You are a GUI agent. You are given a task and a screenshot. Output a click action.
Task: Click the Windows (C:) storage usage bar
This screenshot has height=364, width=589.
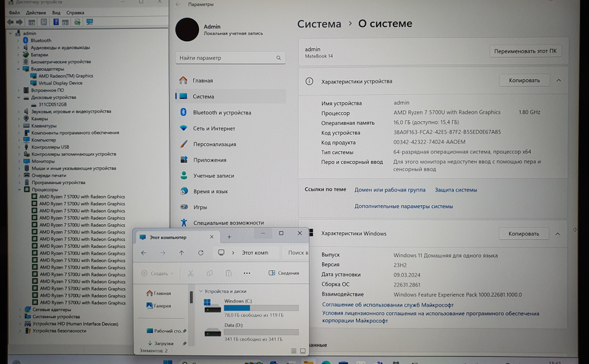point(260,307)
